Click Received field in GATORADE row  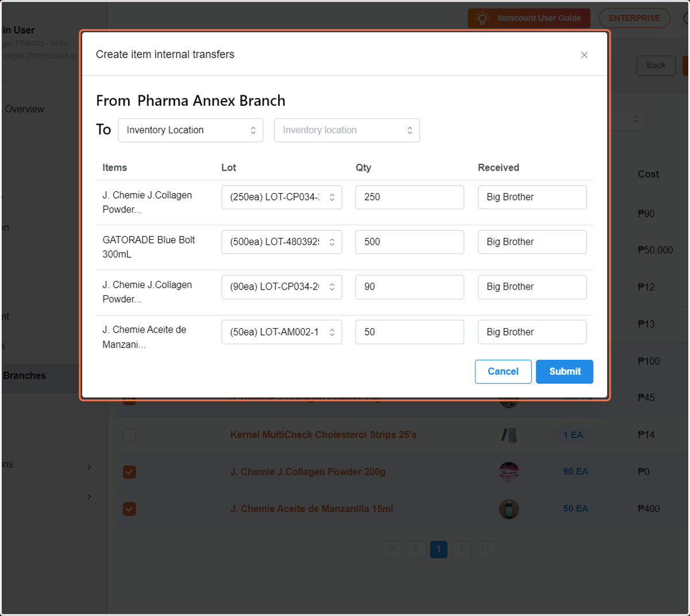(x=532, y=242)
